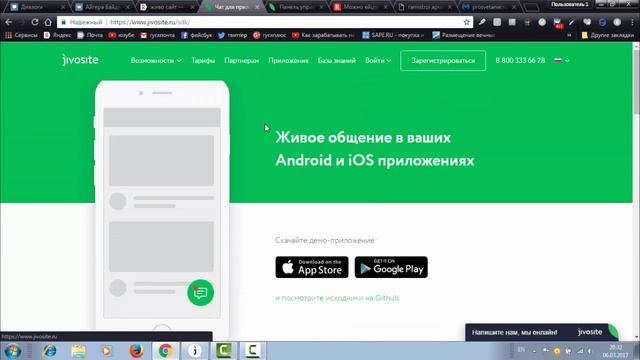The image size is (640, 360).
Task: Open the Партнерам page
Action: (242, 60)
